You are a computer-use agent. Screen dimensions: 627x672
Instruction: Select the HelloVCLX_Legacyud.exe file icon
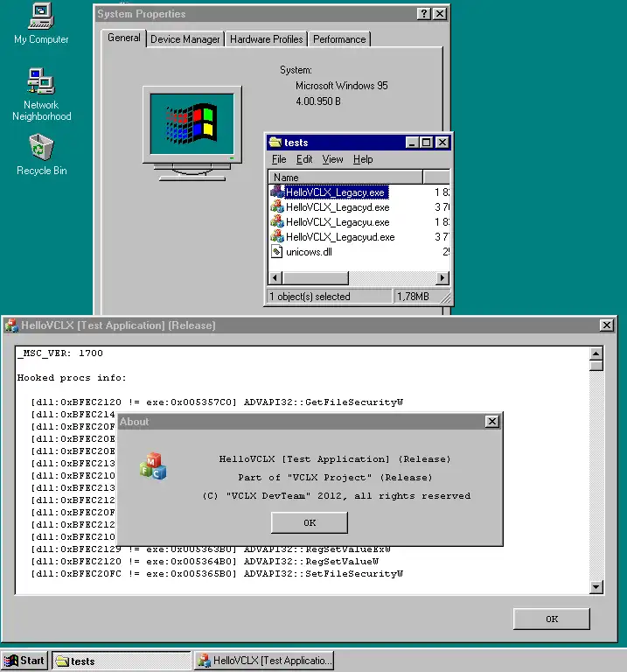click(277, 236)
